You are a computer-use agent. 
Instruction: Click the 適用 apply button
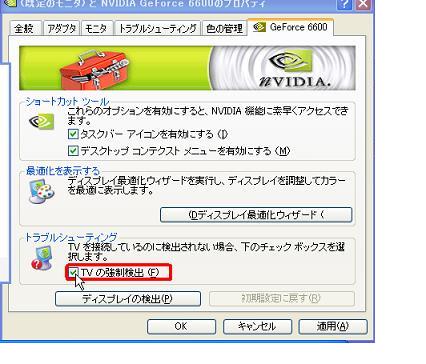coord(333,326)
